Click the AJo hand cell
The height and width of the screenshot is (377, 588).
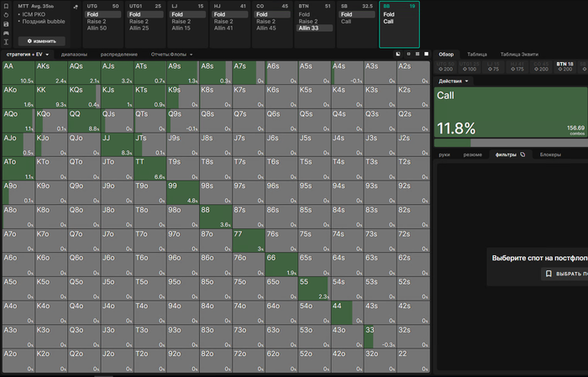pyautogui.click(x=18, y=145)
